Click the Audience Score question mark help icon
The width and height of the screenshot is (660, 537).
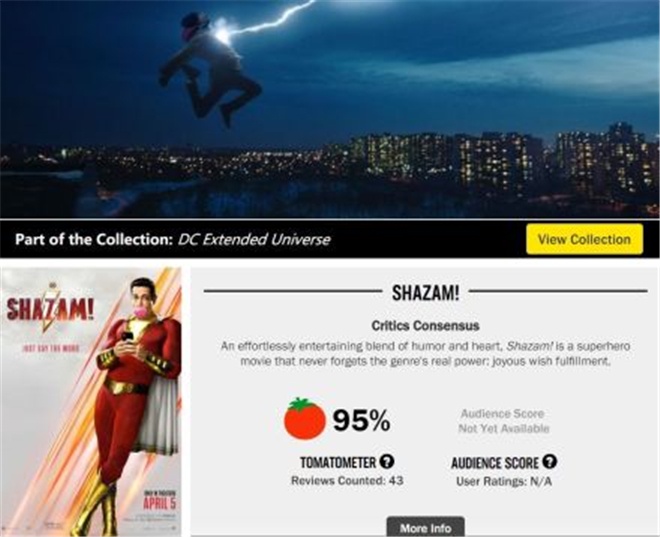(x=550, y=462)
